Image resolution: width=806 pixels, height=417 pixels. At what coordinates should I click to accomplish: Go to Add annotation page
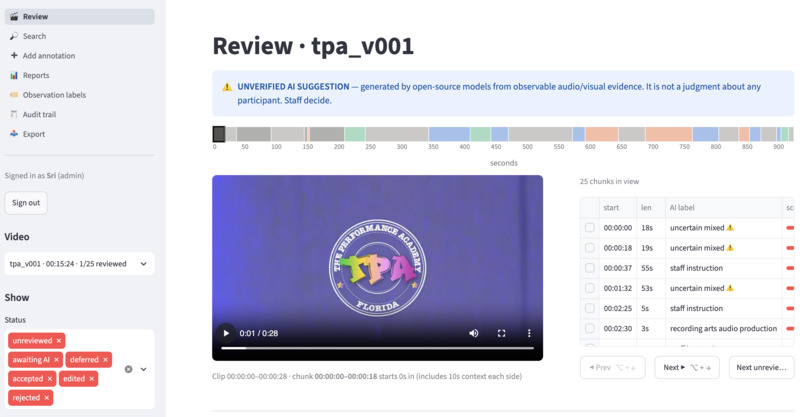point(79,56)
